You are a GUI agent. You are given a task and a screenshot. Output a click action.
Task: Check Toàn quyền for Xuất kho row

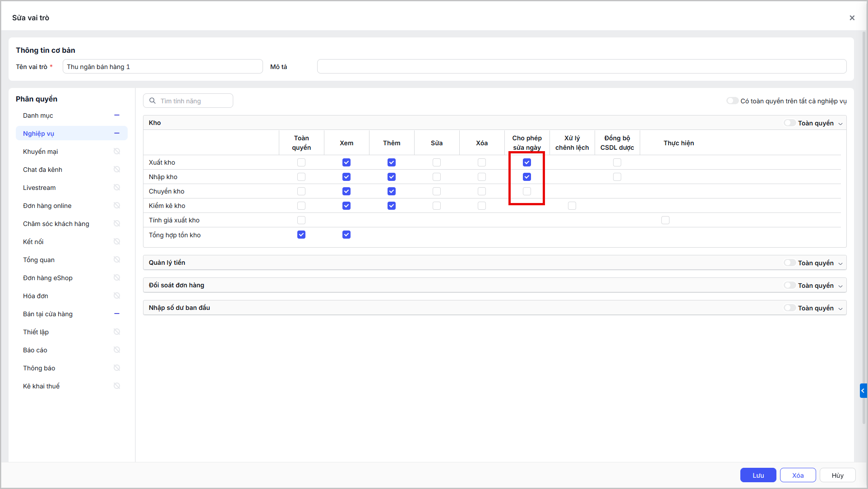[301, 162]
